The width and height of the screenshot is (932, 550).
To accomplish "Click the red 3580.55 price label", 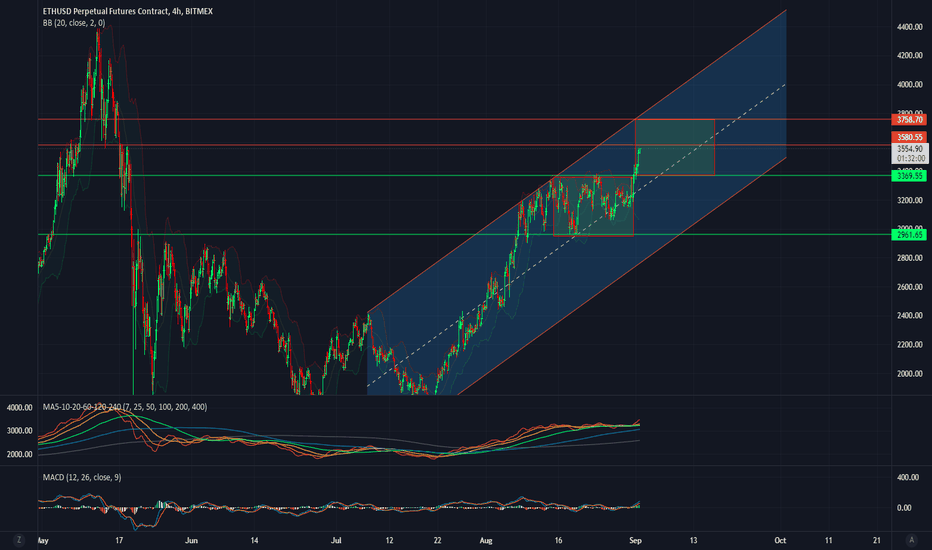I will [x=909, y=137].
